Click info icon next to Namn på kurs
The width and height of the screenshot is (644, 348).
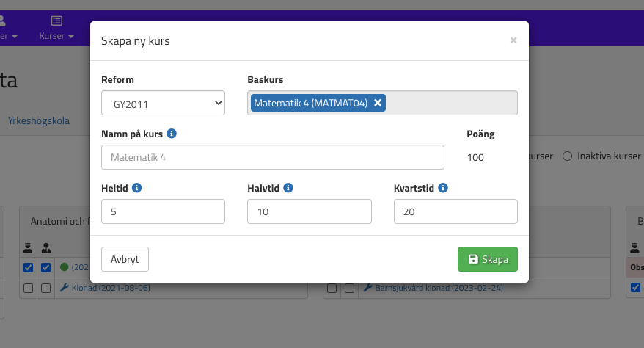point(172,134)
